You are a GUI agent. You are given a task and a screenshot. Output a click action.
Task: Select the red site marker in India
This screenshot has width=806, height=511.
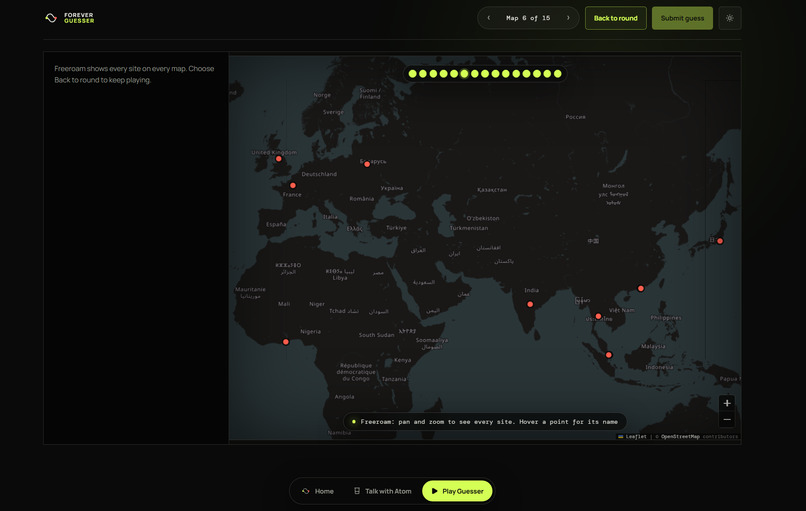[x=530, y=304]
